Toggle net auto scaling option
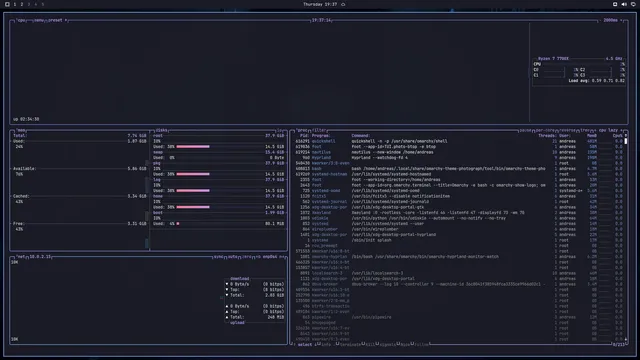640x360 pixels. (232, 257)
